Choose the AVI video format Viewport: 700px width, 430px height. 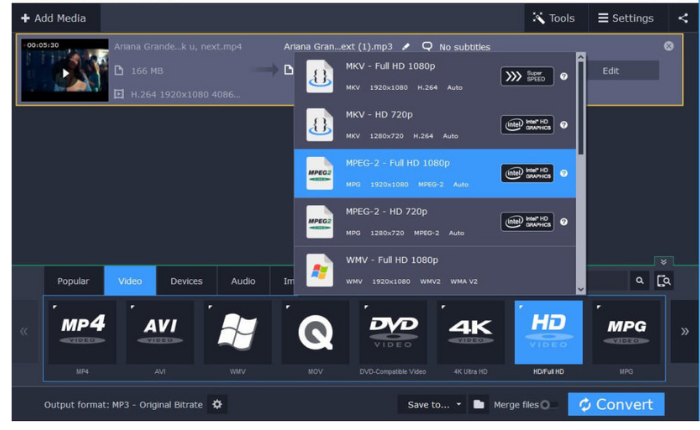pos(160,332)
